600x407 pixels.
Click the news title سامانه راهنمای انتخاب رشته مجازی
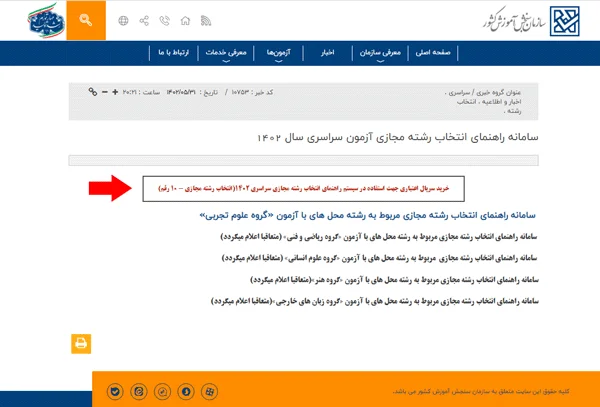(x=398, y=137)
